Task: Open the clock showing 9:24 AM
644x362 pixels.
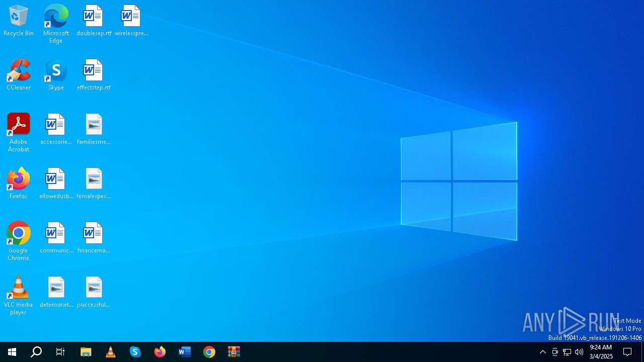Action: click(601, 352)
